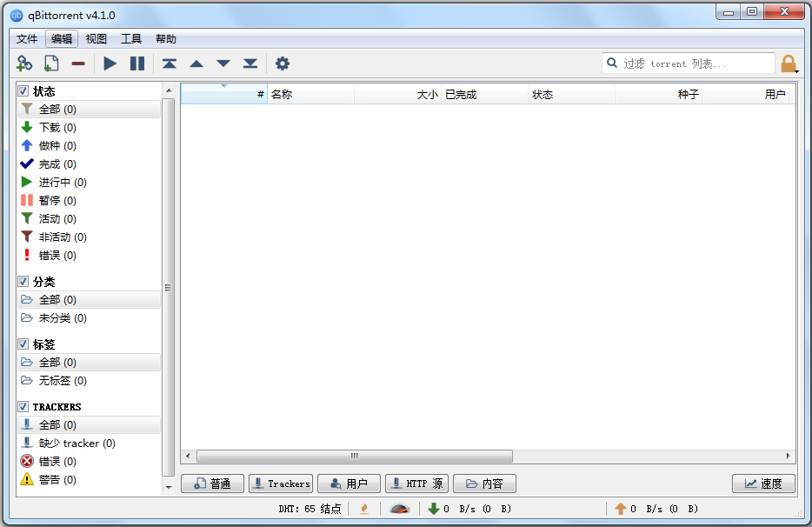Switch to the 普通 tab

212,484
